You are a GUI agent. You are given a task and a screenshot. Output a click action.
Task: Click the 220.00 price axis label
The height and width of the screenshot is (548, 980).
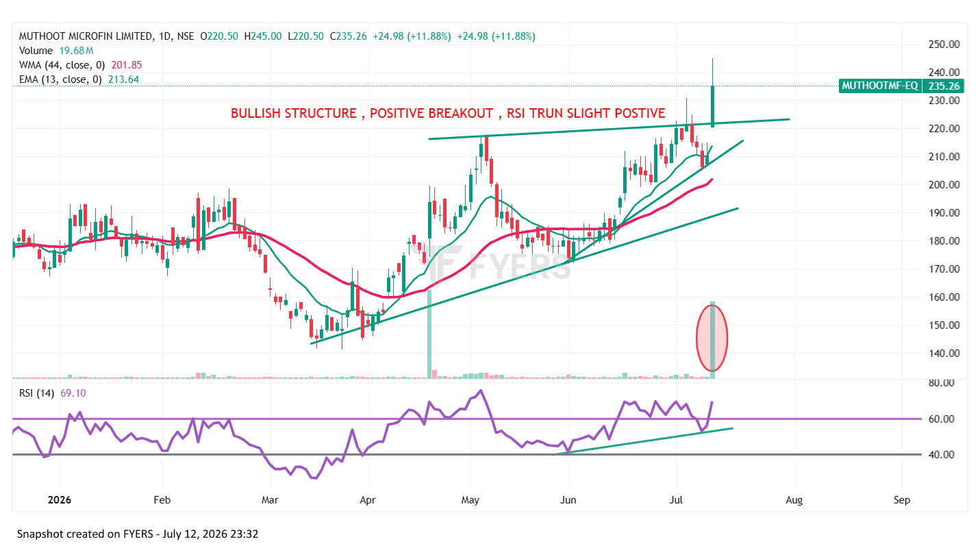click(944, 129)
